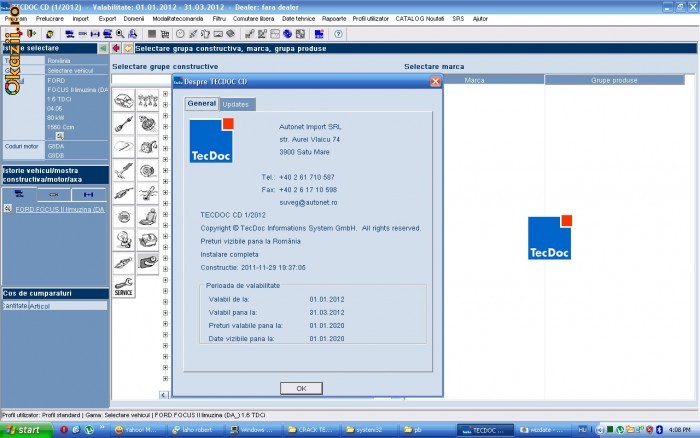Click the Articol column in shopping basket
This screenshot has width=700, height=438.
pyautogui.click(x=68, y=306)
